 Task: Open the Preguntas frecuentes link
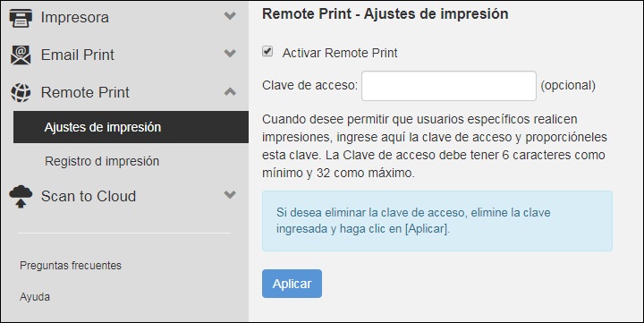coord(71,266)
